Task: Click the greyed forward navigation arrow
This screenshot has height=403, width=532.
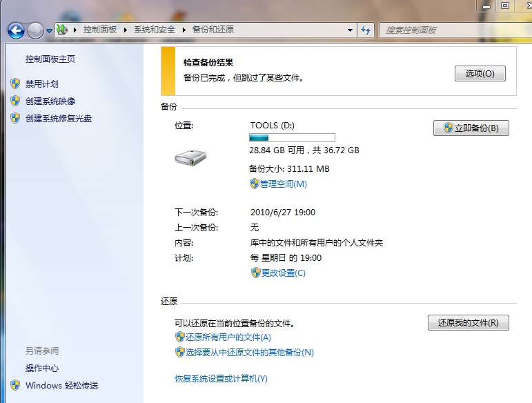Action: (x=35, y=31)
